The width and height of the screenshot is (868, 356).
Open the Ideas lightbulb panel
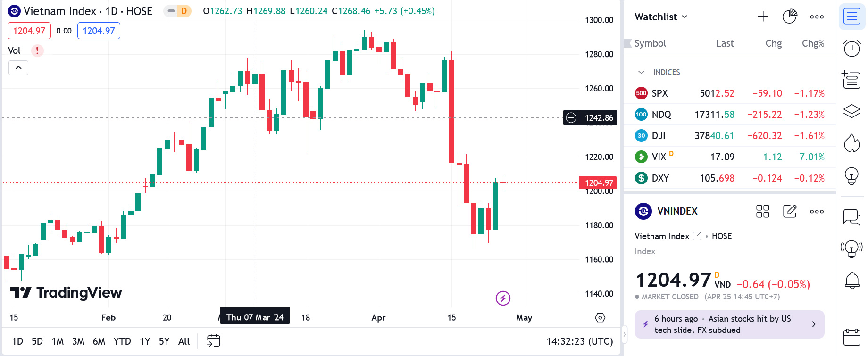852,175
